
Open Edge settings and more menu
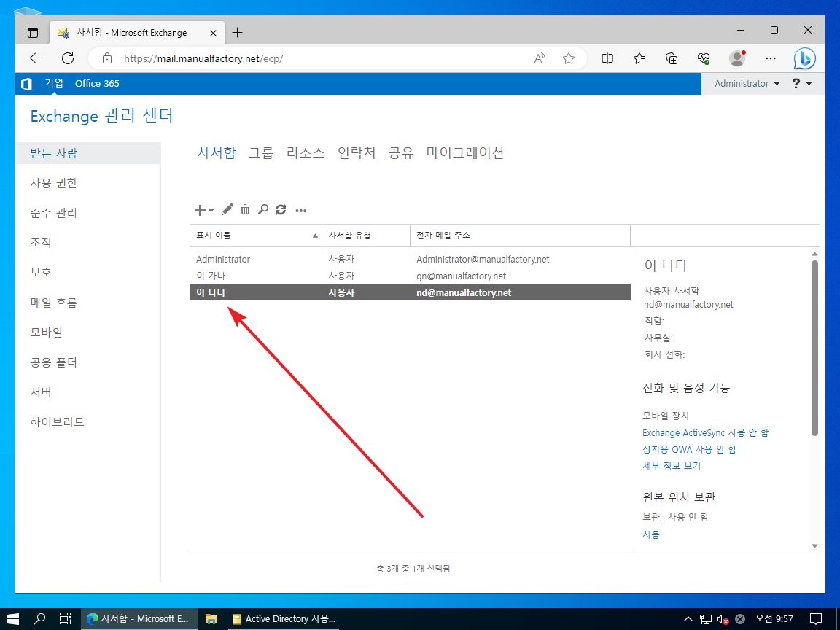coord(770,58)
